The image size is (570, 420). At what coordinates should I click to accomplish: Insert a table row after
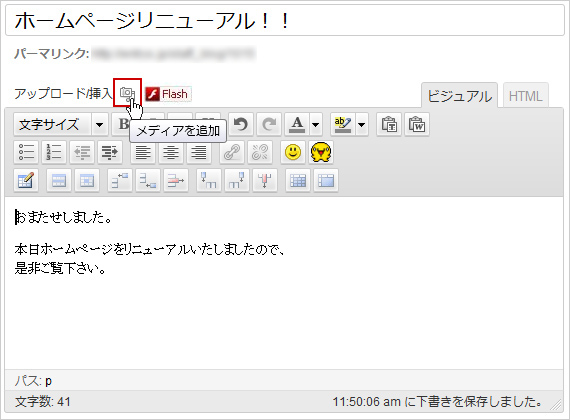148,180
